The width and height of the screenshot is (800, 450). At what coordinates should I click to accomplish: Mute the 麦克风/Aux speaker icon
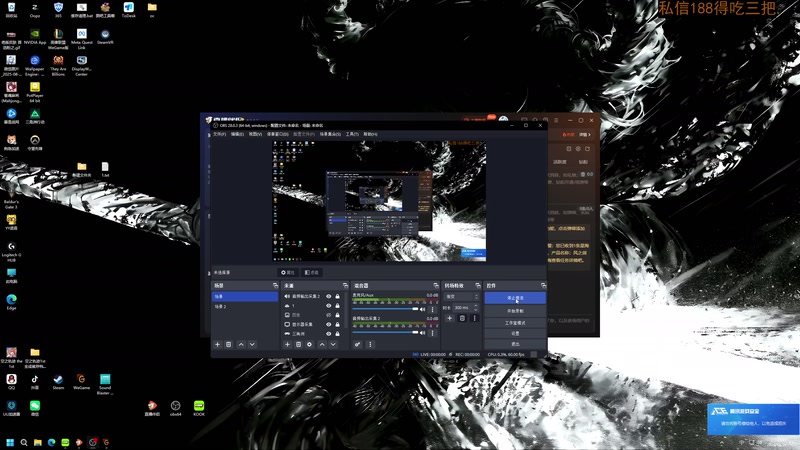coord(423,310)
